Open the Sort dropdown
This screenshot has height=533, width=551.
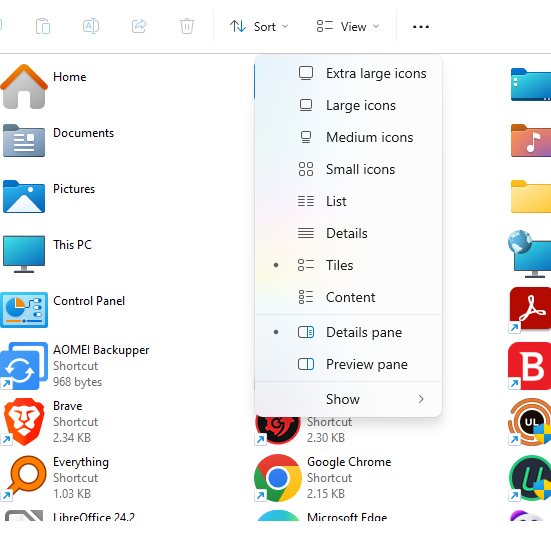[x=259, y=27]
